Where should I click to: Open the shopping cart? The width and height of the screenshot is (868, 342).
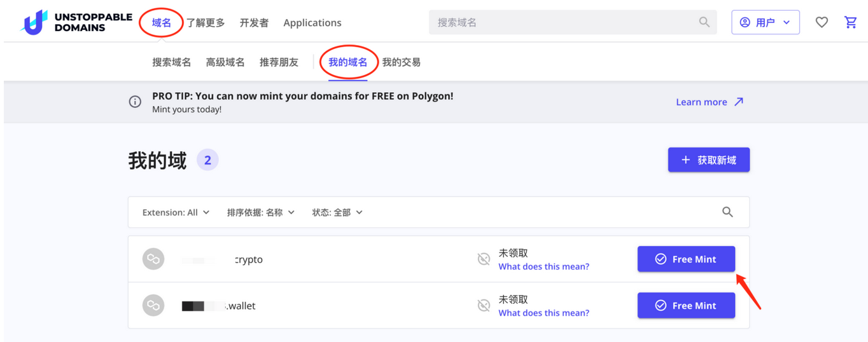(x=850, y=22)
